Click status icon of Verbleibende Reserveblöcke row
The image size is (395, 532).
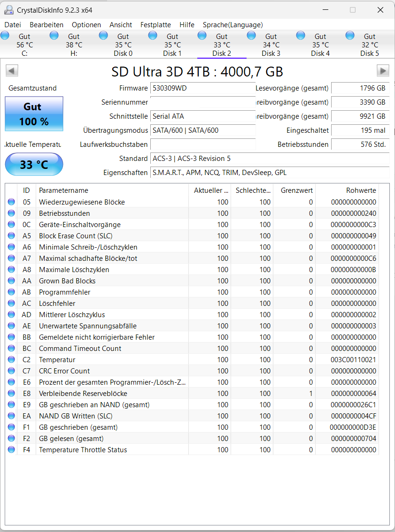coord(11,393)
